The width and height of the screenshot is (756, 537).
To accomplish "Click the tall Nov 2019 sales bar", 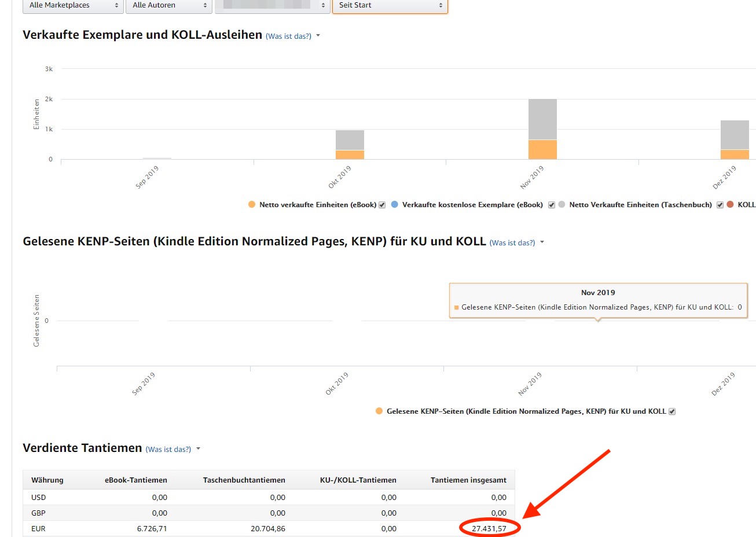I will (541, 127).
